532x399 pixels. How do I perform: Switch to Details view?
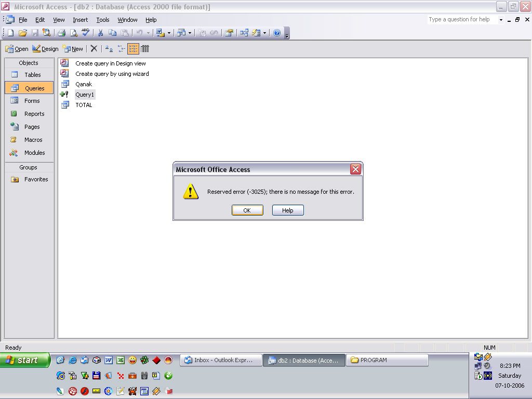(x=145, y=49)
